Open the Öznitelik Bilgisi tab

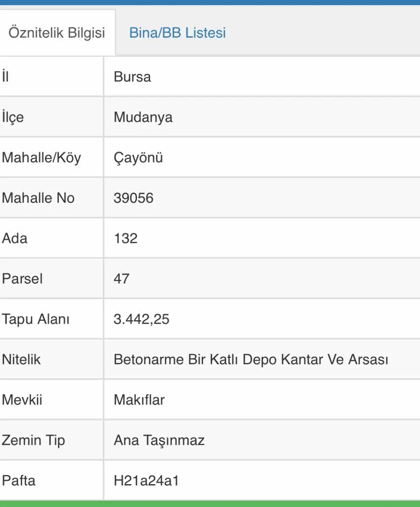(57, 33)
